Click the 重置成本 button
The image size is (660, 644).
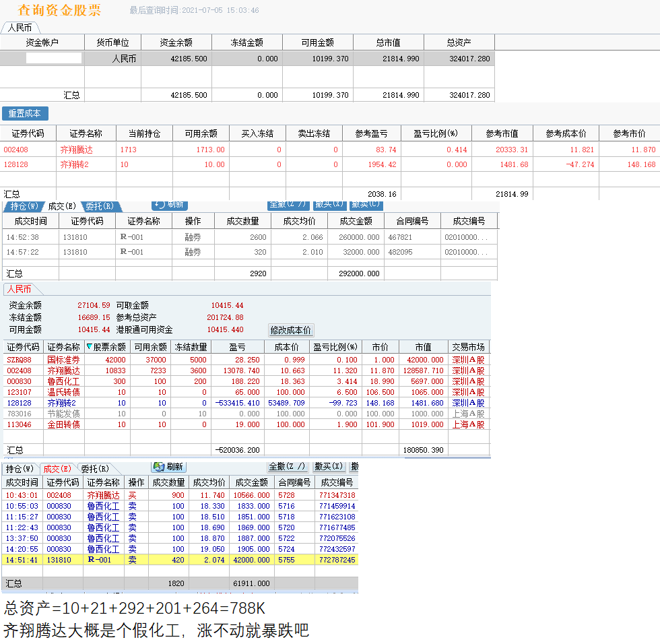(x=25, y=114)
